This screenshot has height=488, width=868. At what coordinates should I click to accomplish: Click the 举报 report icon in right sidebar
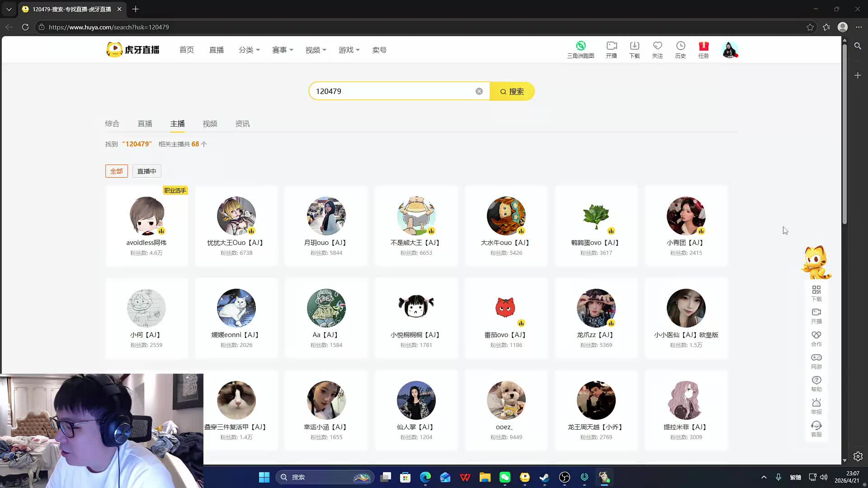[x=816, y=406]
